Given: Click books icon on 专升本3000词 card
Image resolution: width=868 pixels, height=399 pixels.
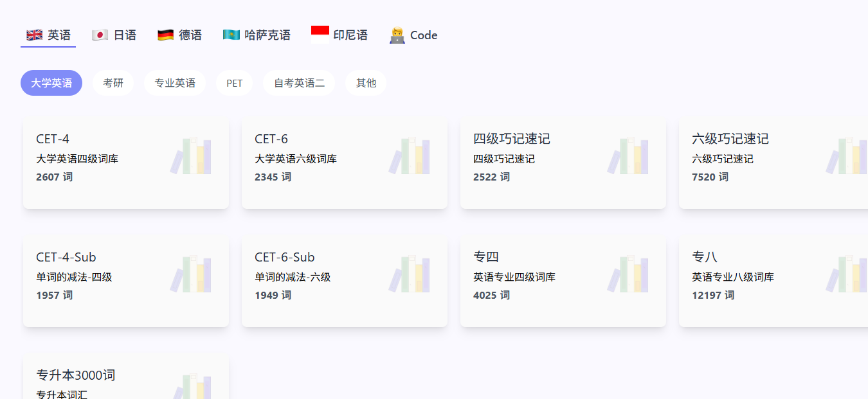Looking at the screenshot, I should click(x=190, y=386).
